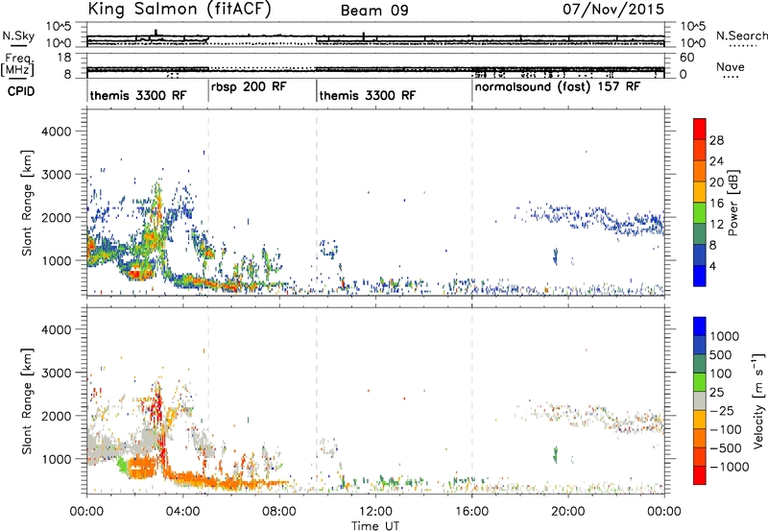Click normalsound (fast) 157 RF label

point(558,86)
